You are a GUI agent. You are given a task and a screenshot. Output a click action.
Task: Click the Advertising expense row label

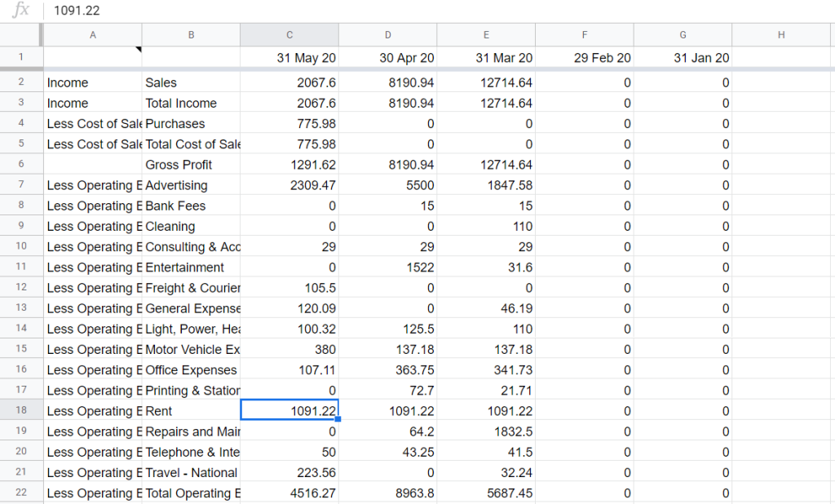191,185
